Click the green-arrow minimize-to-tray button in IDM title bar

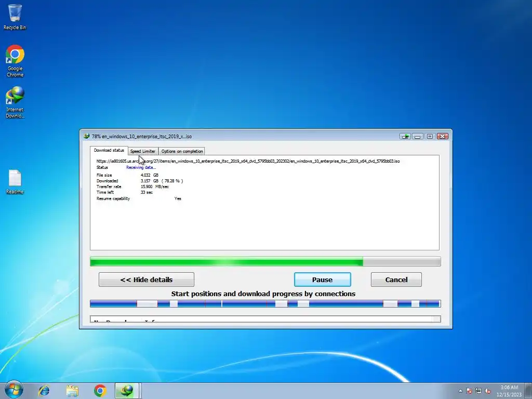pos(405,137)
